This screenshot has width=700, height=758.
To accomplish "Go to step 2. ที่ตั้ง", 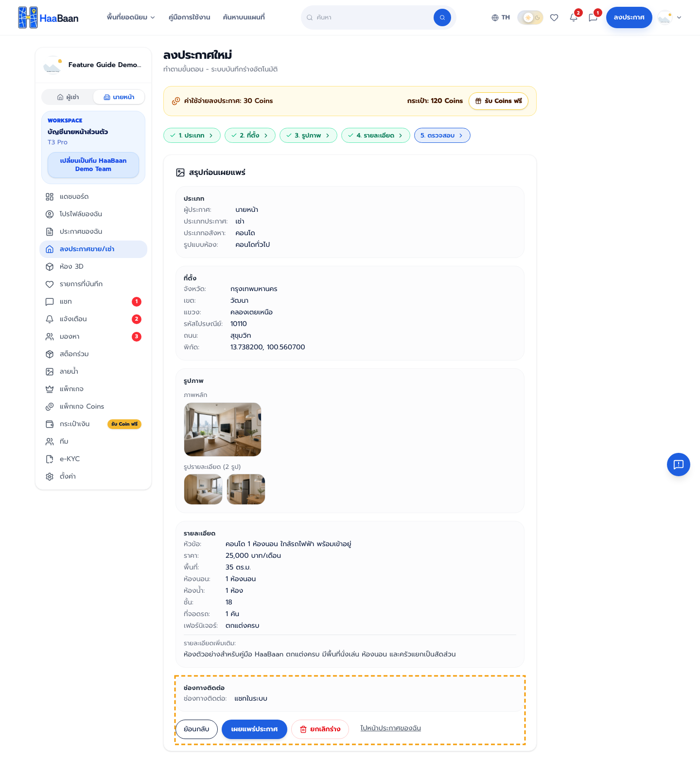I will (x=250, y=136).
